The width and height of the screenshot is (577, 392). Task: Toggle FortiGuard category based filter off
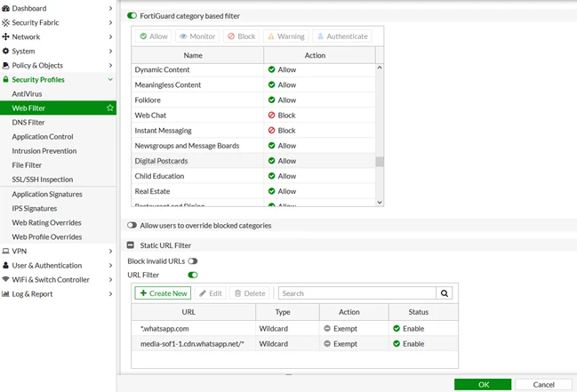(132, 16)
